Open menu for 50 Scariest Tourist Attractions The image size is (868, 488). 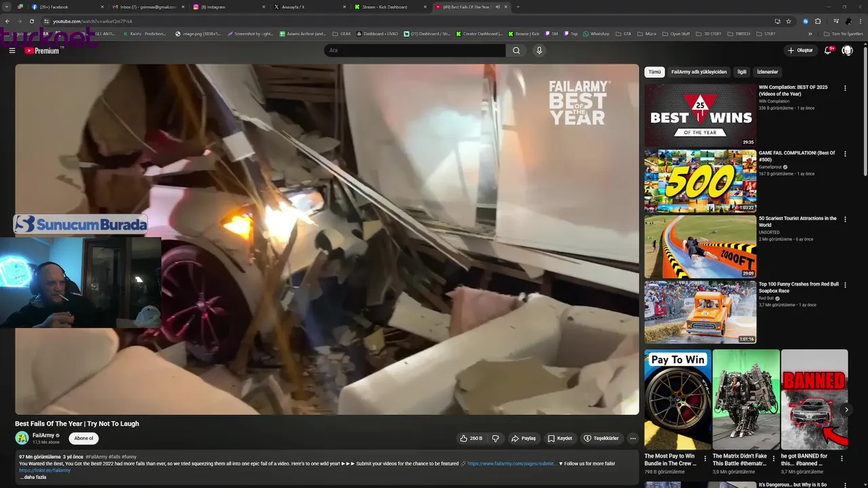click(845, 220)
